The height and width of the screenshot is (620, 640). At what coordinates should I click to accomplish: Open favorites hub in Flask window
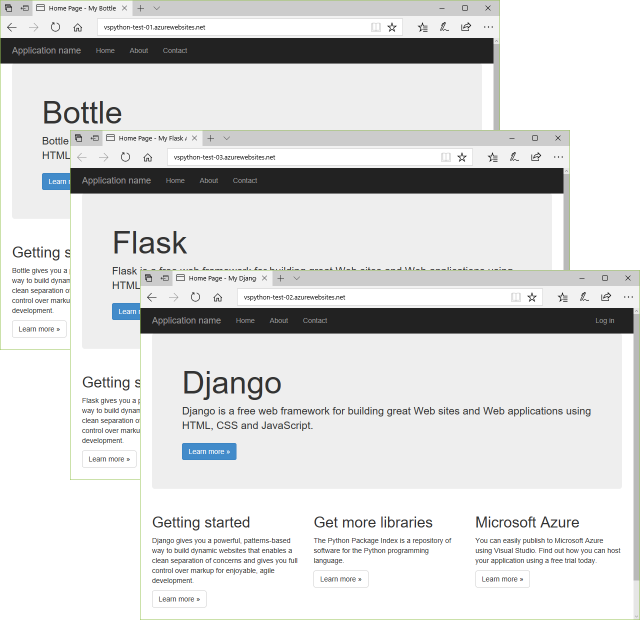[493, 157]
